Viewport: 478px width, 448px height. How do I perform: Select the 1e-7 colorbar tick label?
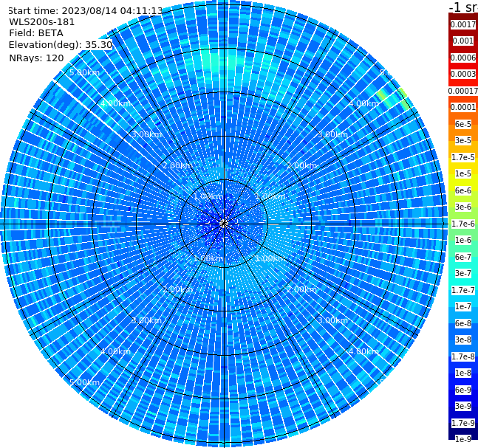(x=462, y=306)
